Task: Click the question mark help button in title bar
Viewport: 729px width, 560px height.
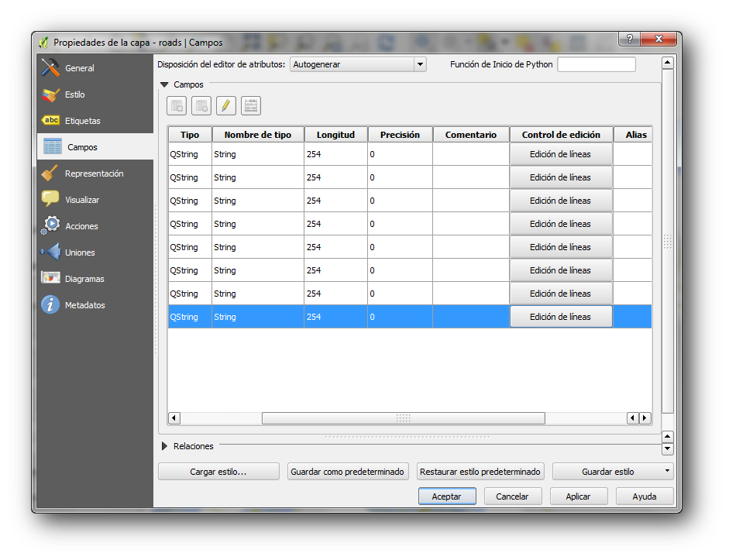Action: (x=630, y=39)
